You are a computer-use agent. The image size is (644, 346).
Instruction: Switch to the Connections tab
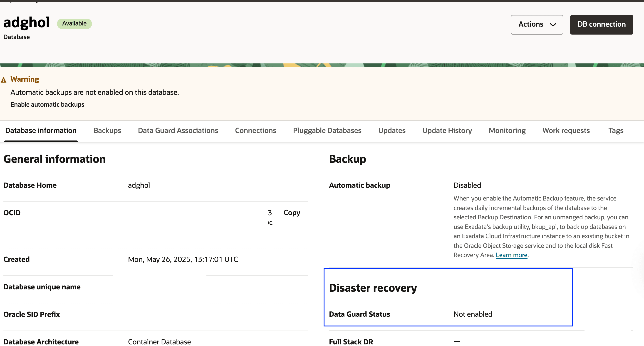pos(255,130)
